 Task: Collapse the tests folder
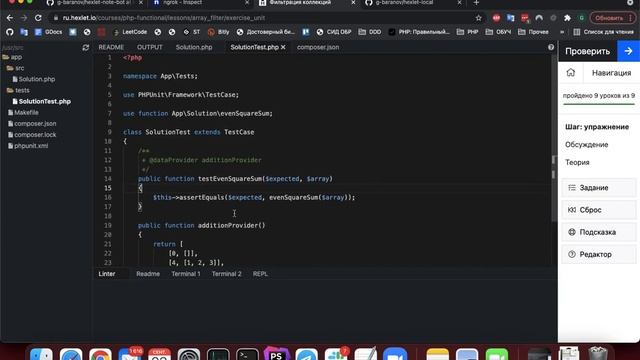(x=18, y=90)
